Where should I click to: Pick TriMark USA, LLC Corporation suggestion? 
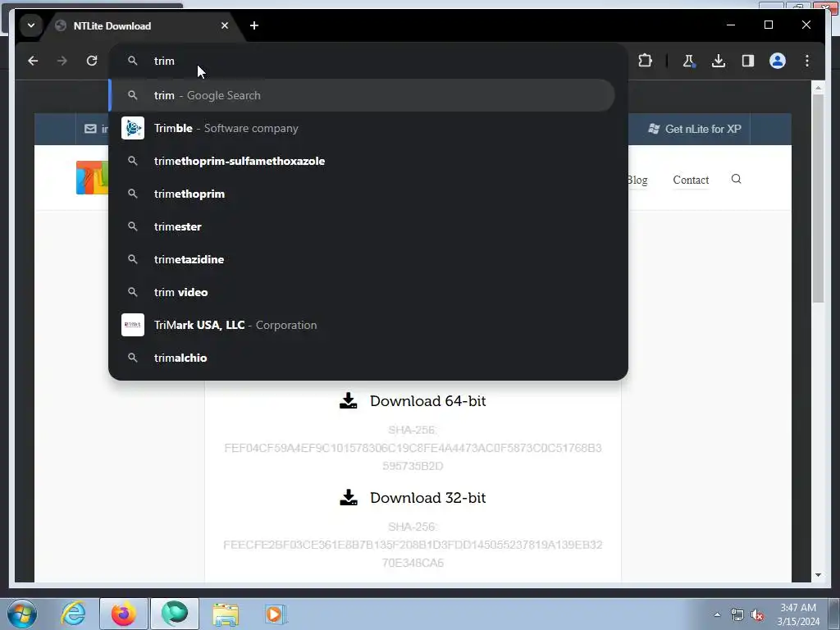point(362,325)
